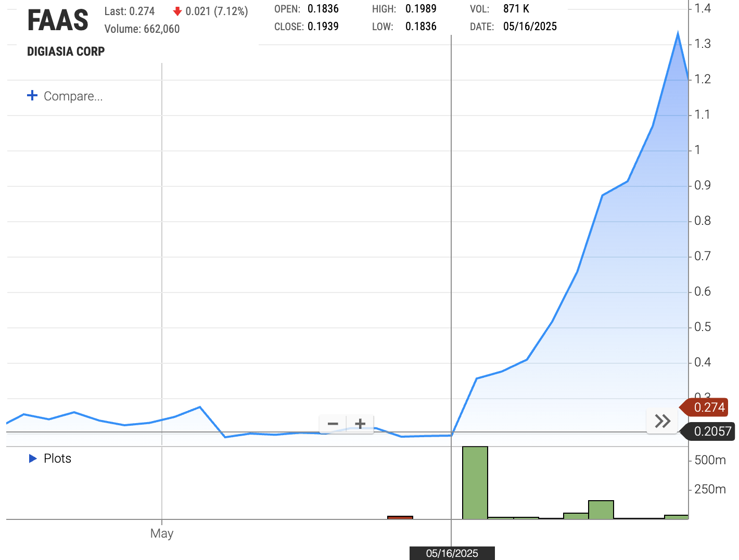This screenshot has width=739, height=560.
Task: Click the DIGIASIA CORP company name
Action: [x=66, y=52]
